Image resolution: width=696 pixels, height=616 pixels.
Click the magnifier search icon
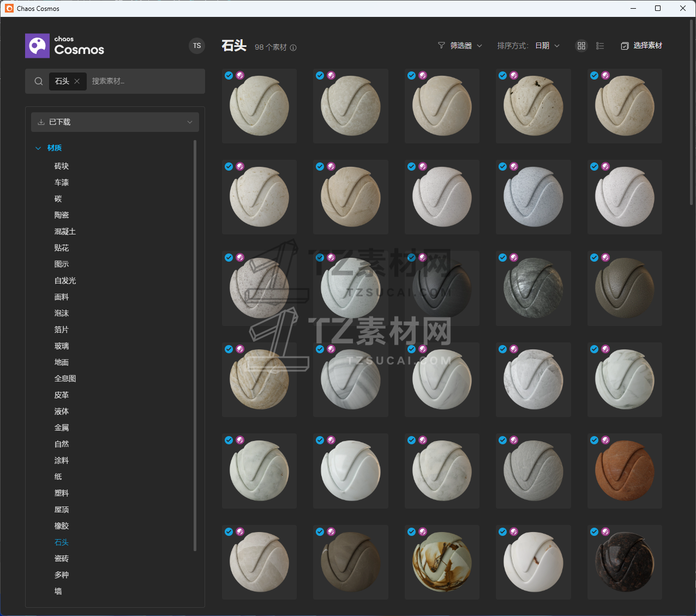click(39, 81)
